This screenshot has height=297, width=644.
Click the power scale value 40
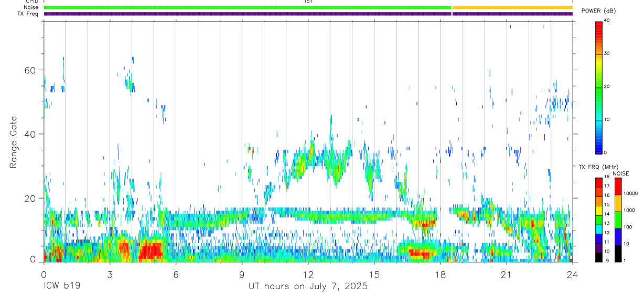[606, 20]
